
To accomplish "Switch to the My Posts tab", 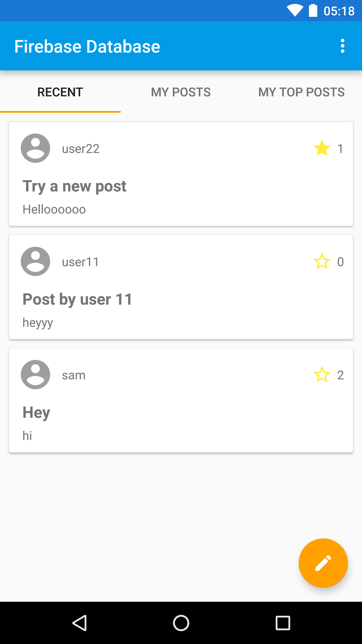I will coord(181,92).
